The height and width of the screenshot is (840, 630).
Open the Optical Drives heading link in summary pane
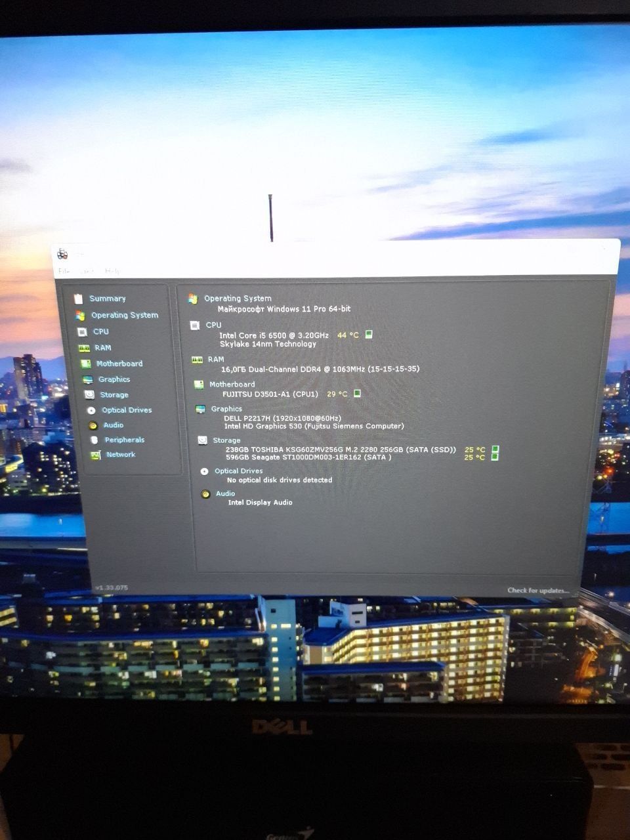coord(238,471)
